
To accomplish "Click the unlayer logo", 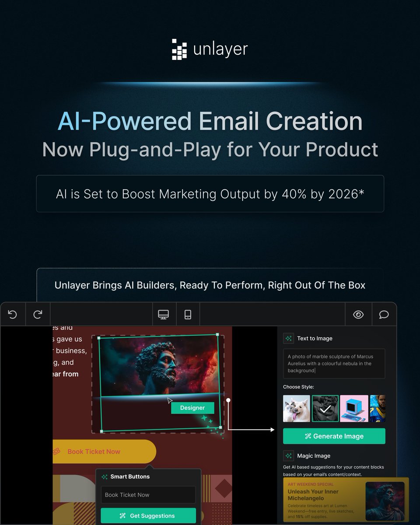I will 210,49.
